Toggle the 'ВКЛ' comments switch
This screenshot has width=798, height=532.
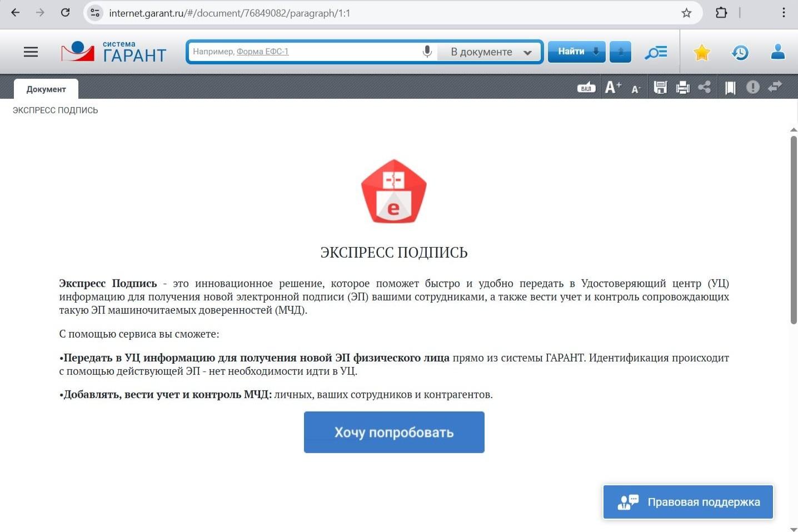[x=586, y=87]
